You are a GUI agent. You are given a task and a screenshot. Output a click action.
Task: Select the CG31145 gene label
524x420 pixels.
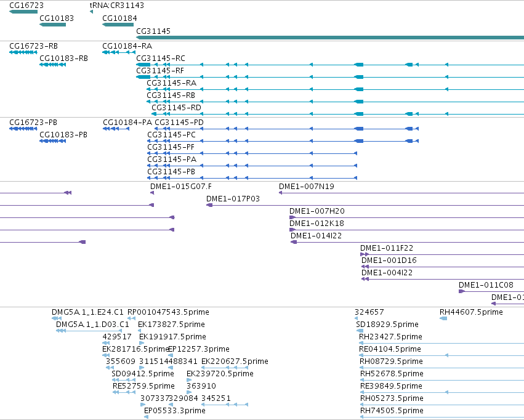tap(153, 31)
